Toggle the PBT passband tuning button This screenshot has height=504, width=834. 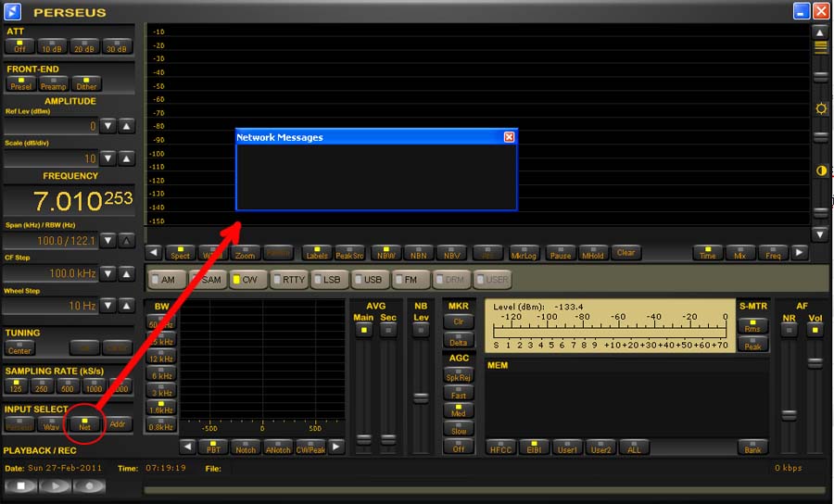pos(213,447)
